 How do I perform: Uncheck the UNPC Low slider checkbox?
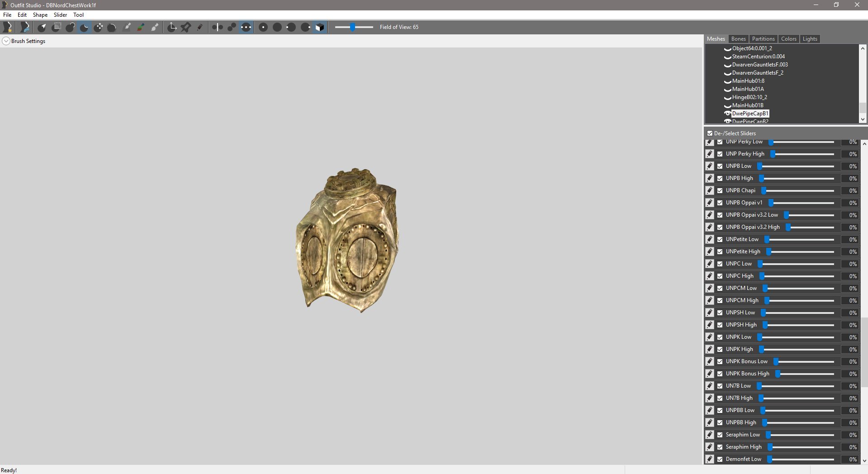[x=720, y=264]
